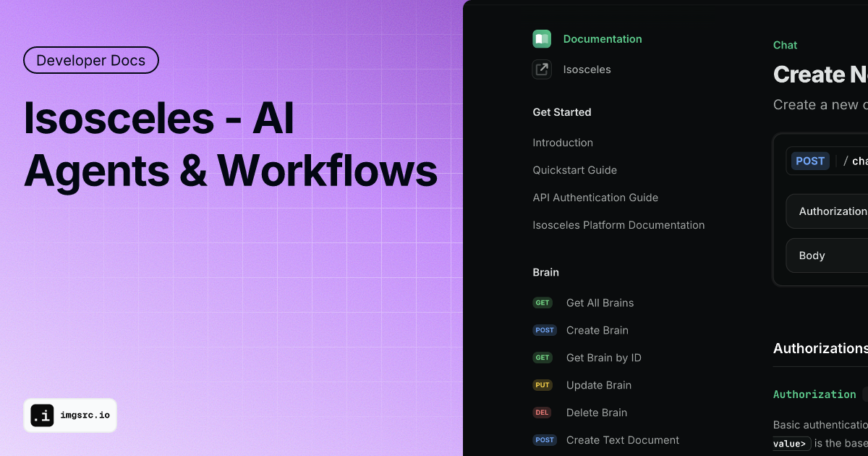Click the Authorizations heading
Viewport: 868px width, 456px height.
point(820,348)
